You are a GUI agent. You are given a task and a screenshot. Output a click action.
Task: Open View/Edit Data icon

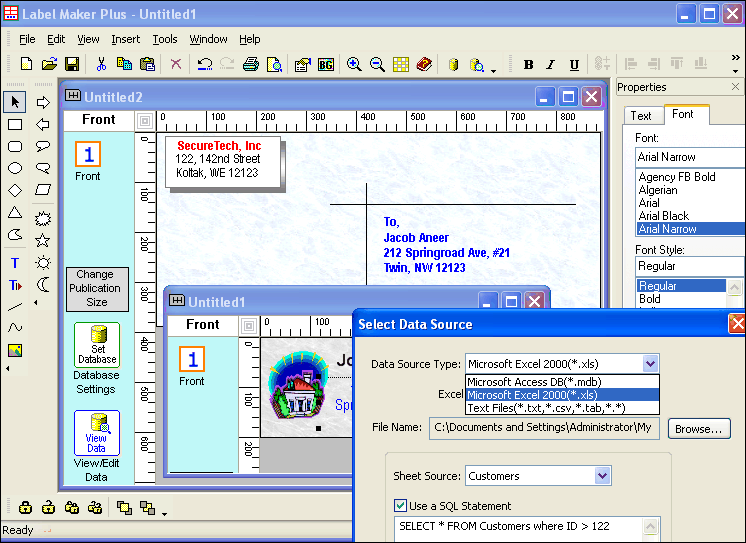(97, 433)
